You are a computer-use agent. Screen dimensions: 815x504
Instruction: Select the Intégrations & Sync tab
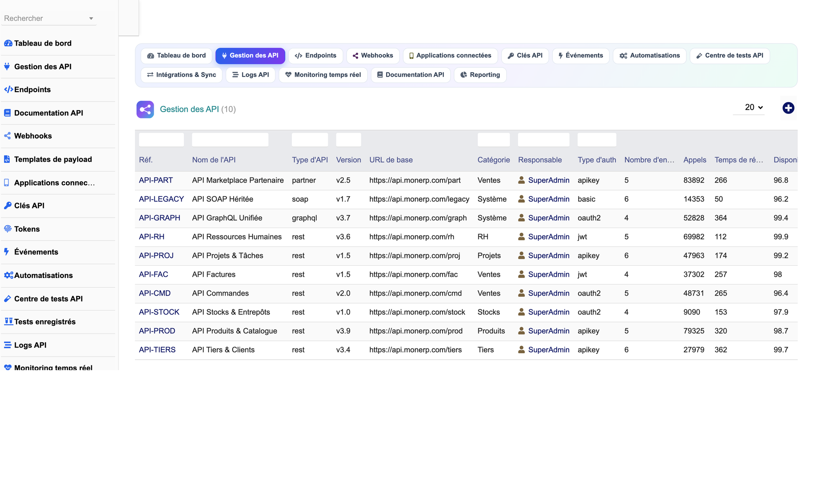[x=181, y=75]
